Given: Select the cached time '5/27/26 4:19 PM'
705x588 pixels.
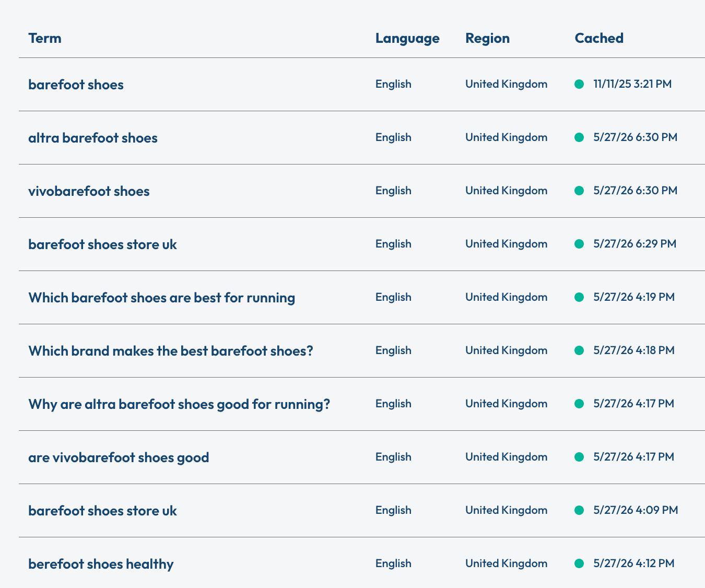Looking at the screenshot, I should coord(634,297).
